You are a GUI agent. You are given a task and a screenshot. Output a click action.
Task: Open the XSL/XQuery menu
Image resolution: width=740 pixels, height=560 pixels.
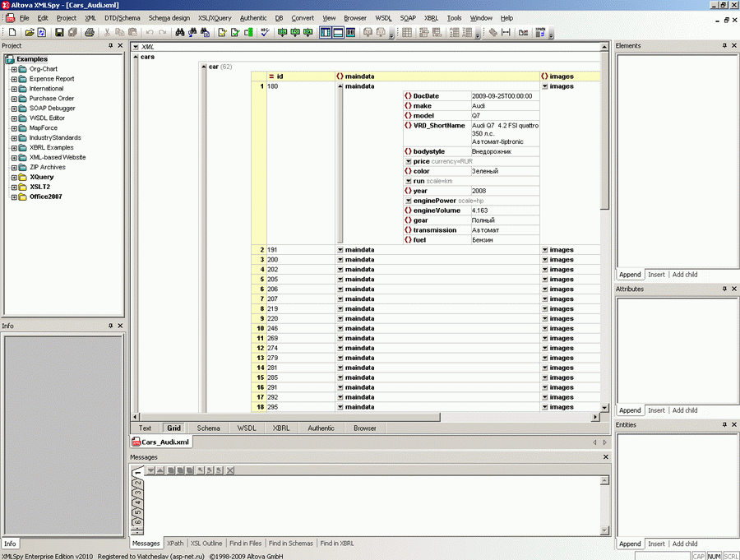pos(215,18)
